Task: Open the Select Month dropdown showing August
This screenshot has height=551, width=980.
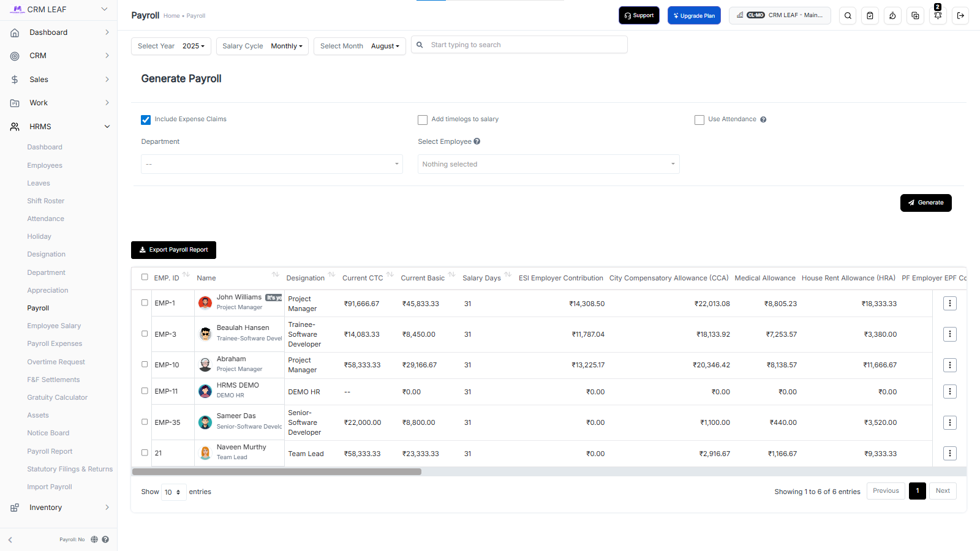Action: tap(385, 46)
